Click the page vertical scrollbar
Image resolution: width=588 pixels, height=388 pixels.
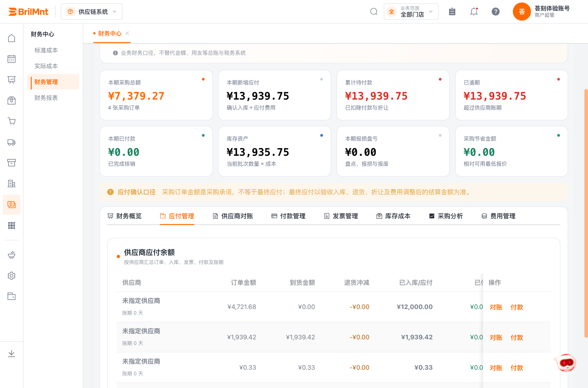coord(586,213)
